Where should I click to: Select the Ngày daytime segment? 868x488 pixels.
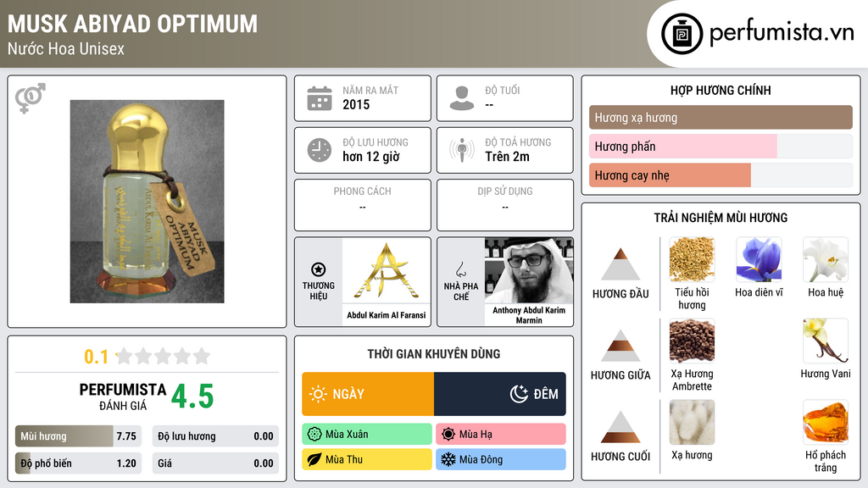click(368, 394)
